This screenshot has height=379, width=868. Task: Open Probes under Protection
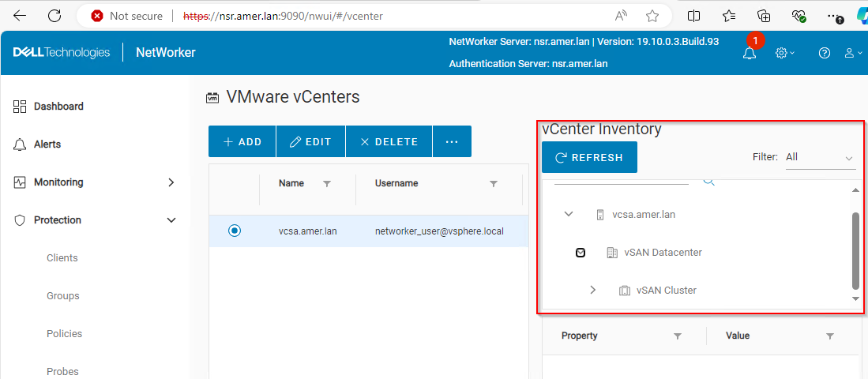[62, 371]
